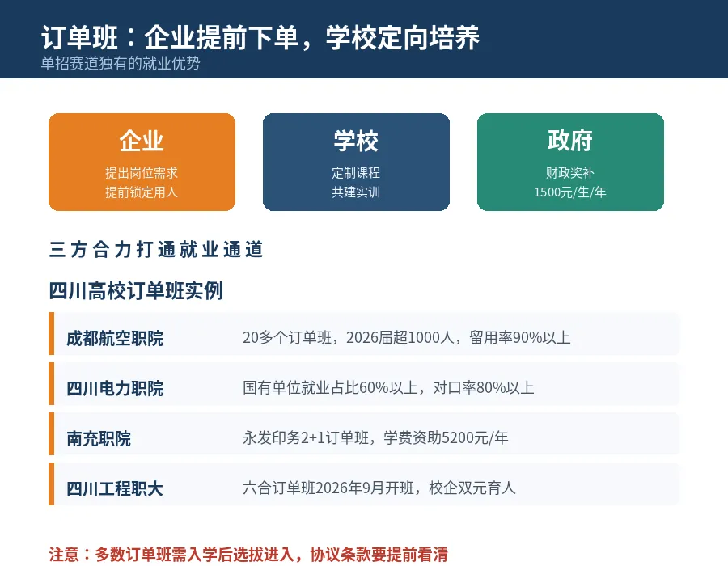Select the blue 学校 card
The width and height of the screenshot is (728, 566).
(x=356, y=162)
